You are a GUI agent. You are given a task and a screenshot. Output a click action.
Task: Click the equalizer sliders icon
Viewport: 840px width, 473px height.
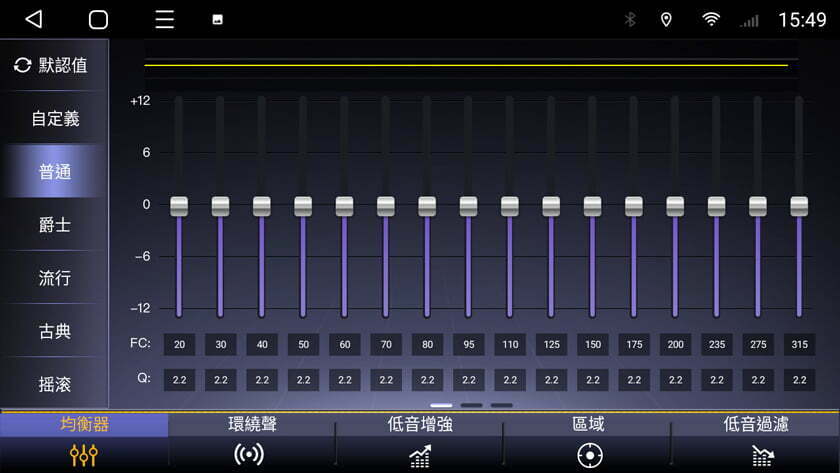coord(83,456)
